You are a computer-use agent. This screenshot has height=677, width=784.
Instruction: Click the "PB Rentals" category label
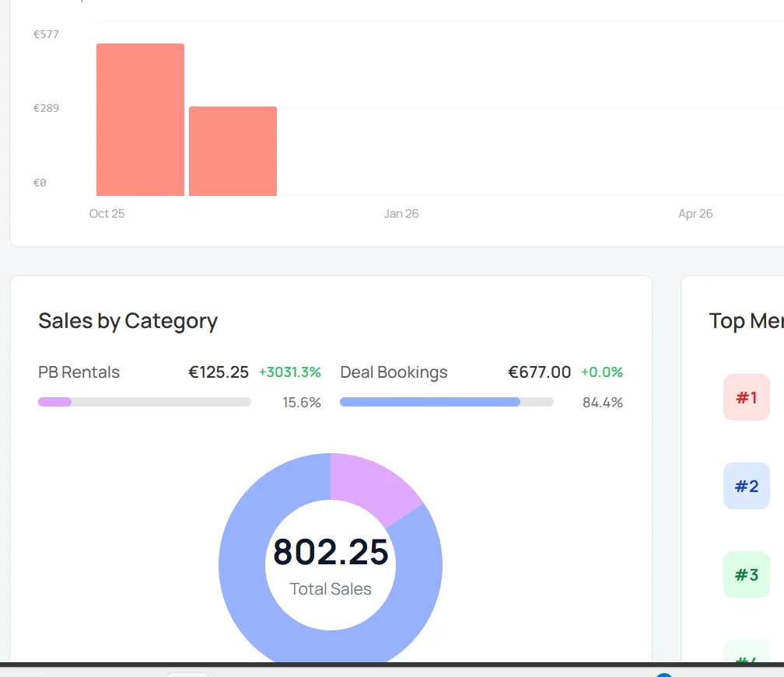pyautogui.click(x=79, y=372)
